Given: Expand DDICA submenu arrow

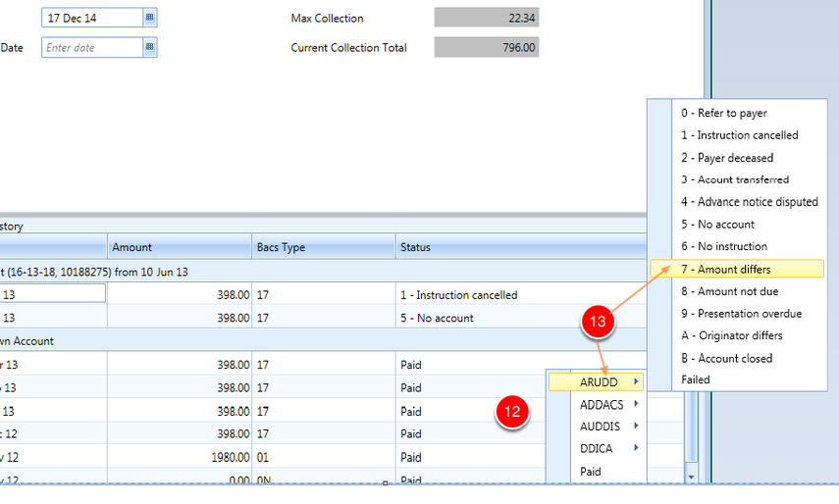Looking at the screenshot, I should (636, 448).
